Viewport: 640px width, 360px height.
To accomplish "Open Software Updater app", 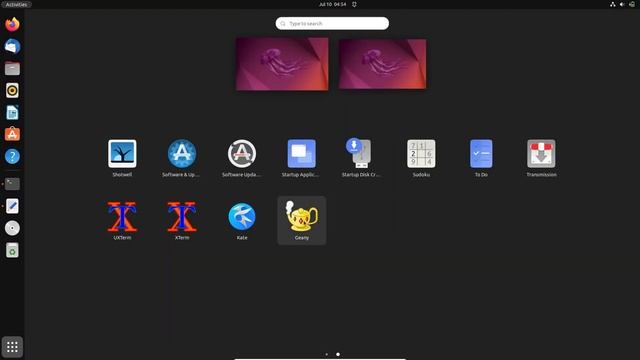I will [x=242, y=158].
